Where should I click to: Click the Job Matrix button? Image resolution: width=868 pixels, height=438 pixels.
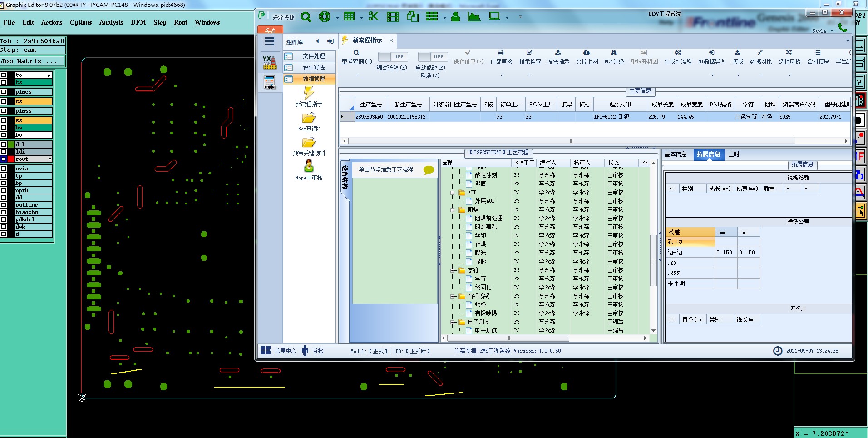pyautogui.click(x=33, y=61)
